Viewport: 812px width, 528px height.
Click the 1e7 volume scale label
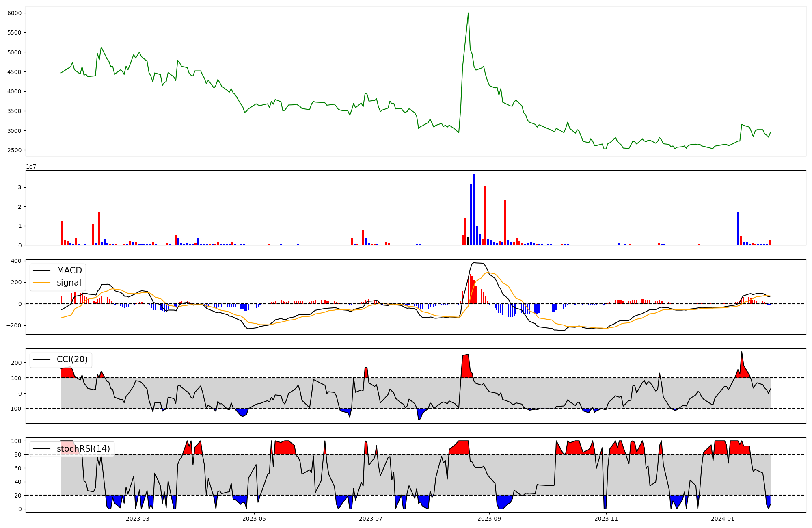pos(32,167)
